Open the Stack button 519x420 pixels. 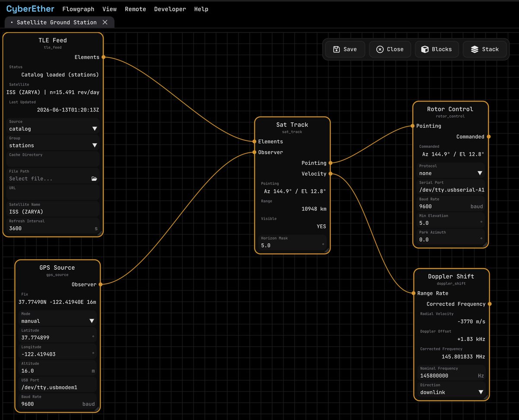484,49
